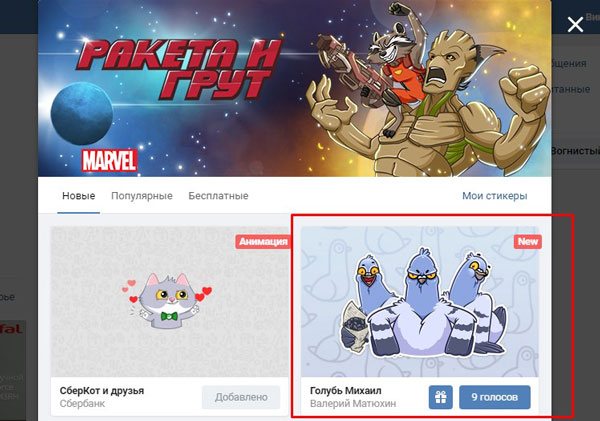Viewport: 600px width, 421px height.
Task: Click the red New badge
Action: pos(528,242)
